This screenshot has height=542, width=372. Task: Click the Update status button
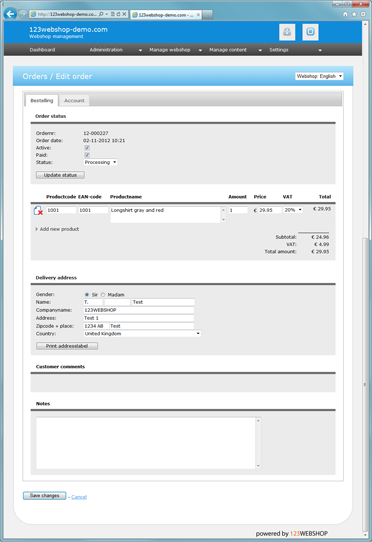click(60, 175)
